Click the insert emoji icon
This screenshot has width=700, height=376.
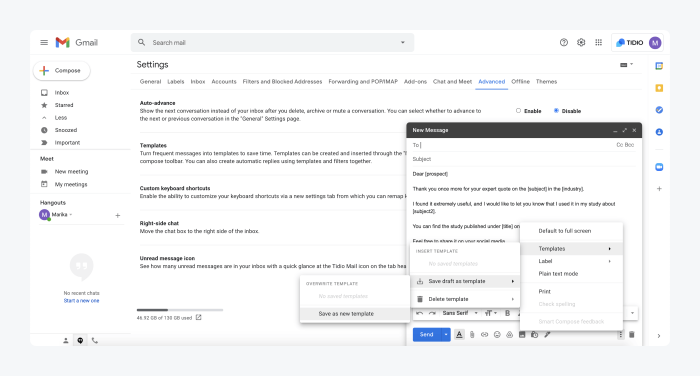pos(497,334)
